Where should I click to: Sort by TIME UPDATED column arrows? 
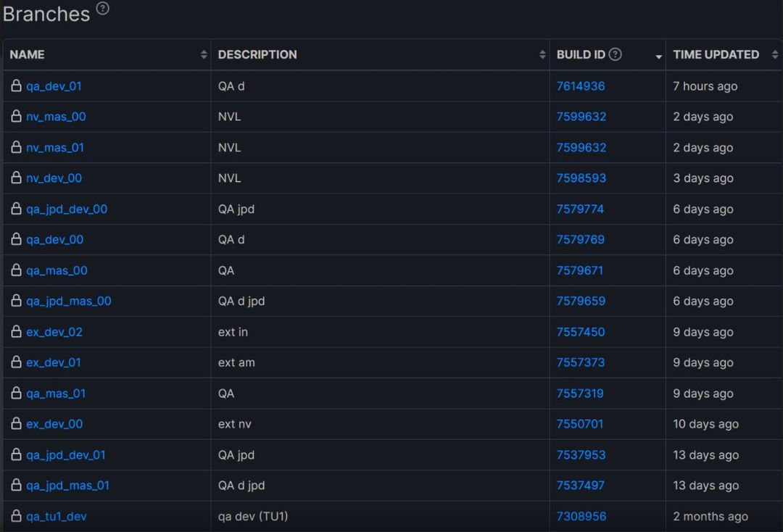pos(774,54)
